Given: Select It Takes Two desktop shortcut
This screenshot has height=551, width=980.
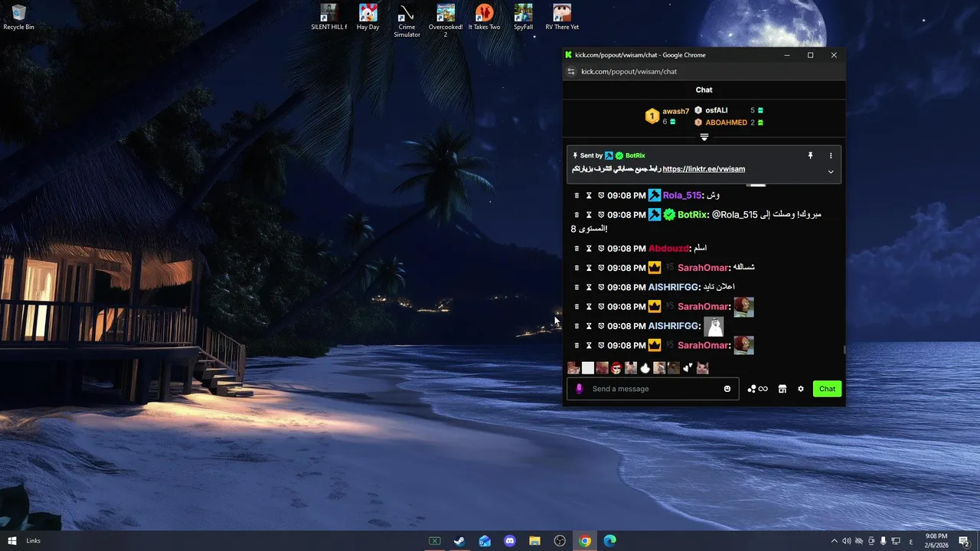Looking at the screenshot, I should point(484,17).
